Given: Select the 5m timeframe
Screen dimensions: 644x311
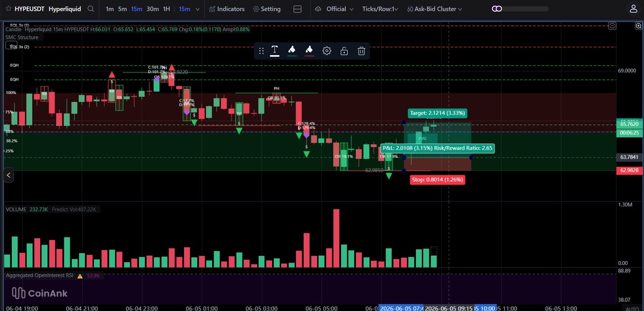Looking at the screenshot, I should click(123, 9).
